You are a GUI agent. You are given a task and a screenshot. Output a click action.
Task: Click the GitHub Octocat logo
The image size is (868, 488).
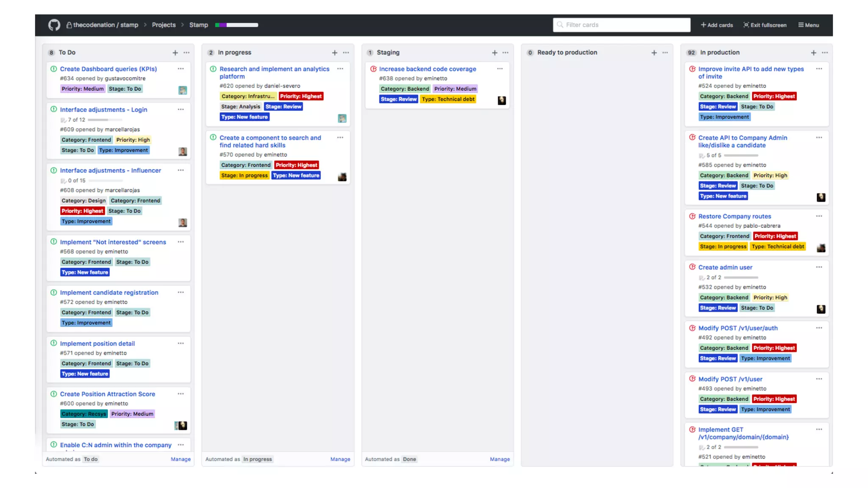tap(54, 25)
